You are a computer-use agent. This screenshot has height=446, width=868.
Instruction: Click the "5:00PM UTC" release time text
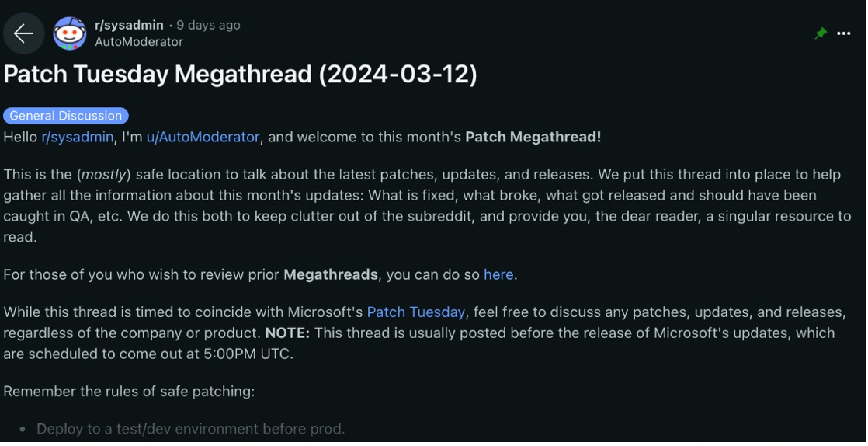(247, 354)
